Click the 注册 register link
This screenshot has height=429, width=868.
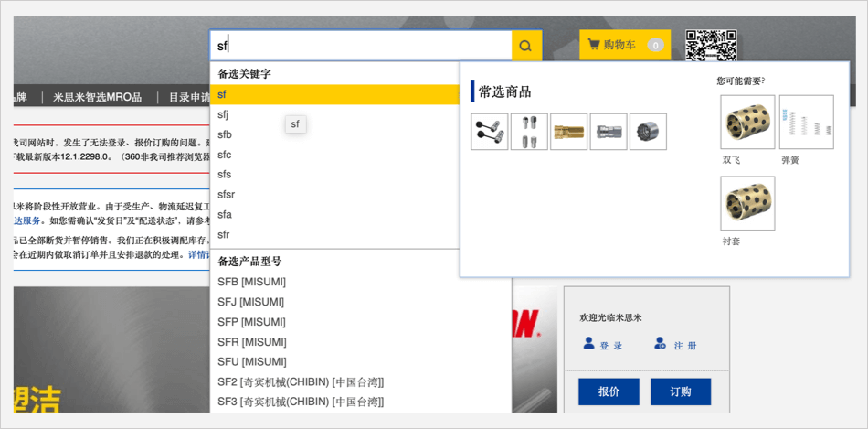685,346
